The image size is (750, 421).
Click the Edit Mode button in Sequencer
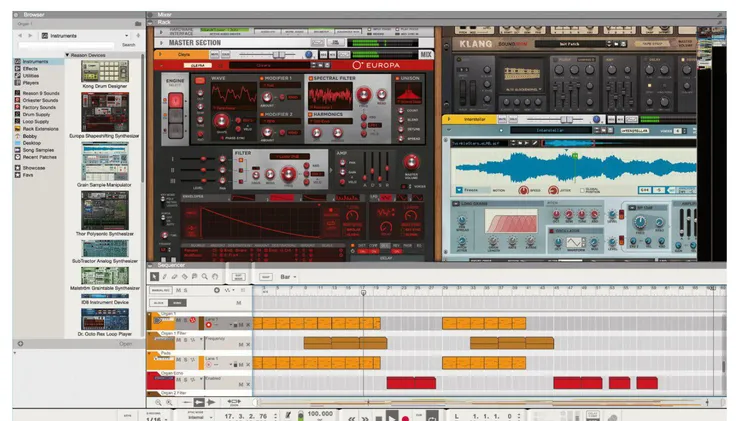[238, 277]
